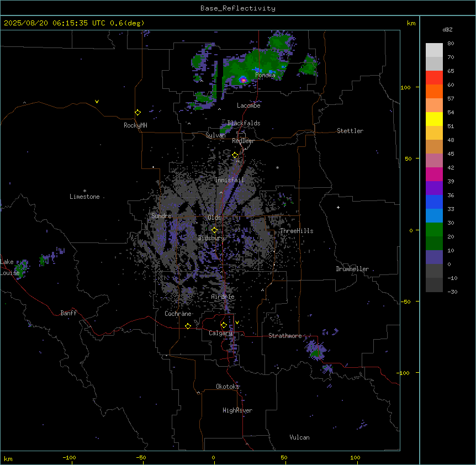Click the yellow v marker northwest of RockyMH

coord(97,102)
